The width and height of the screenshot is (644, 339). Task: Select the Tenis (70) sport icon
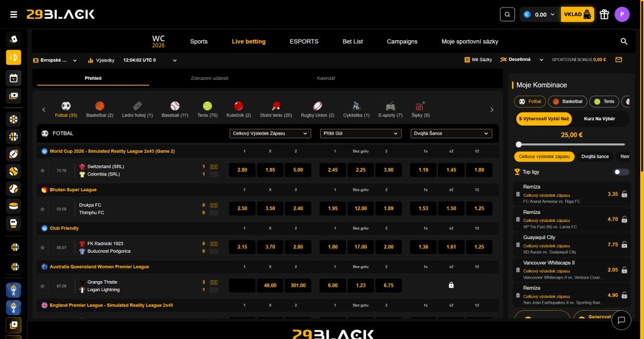pyautogui.click(x=208, y=109)
